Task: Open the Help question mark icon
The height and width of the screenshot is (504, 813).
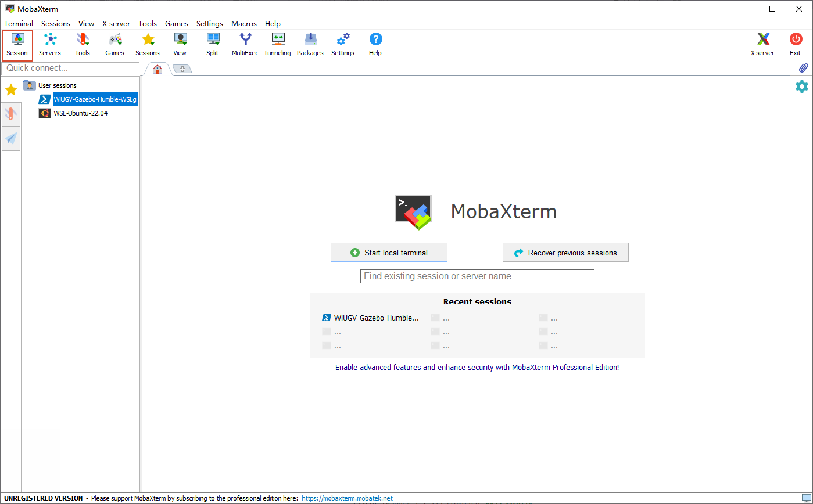Action: coord(375,45)
